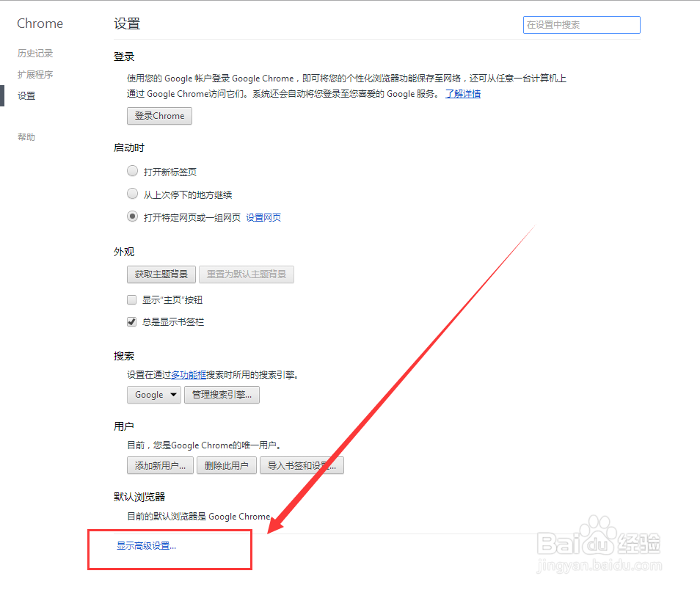Open 历史记录 in the sidebar
Screen dimensions: 700x590
pyautogui.click(x=34, y=53)
